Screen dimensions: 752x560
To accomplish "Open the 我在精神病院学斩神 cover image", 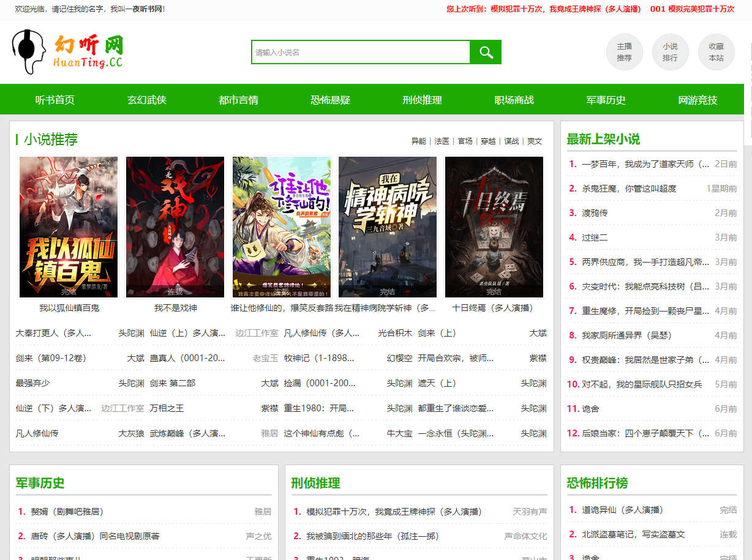I will [x=388, y=227].
